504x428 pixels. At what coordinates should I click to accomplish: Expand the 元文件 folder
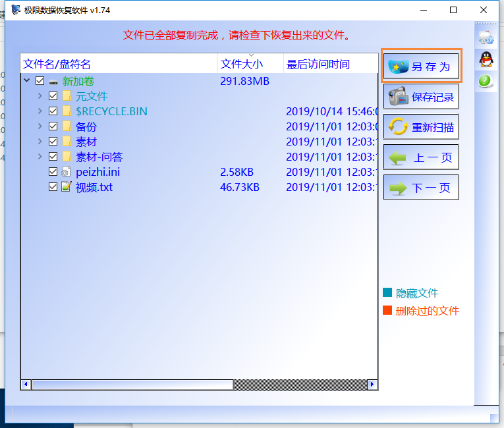click(40, 95)
